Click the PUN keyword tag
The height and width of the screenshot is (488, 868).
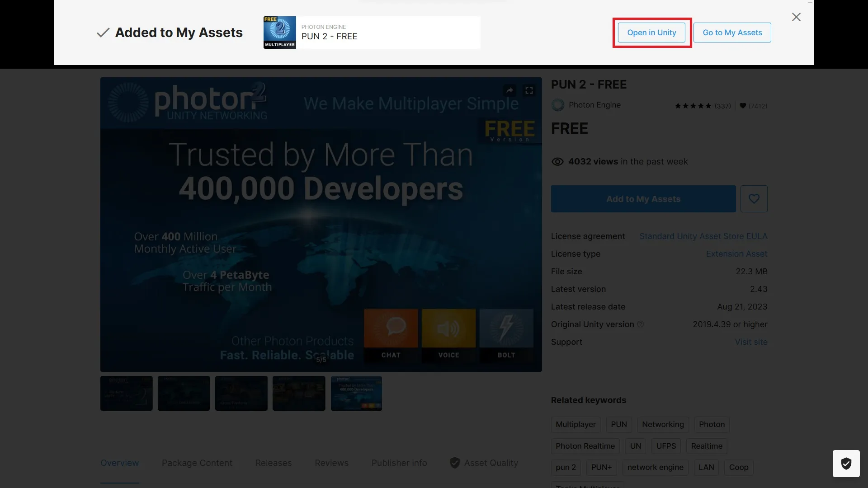(x=619, y=424)
